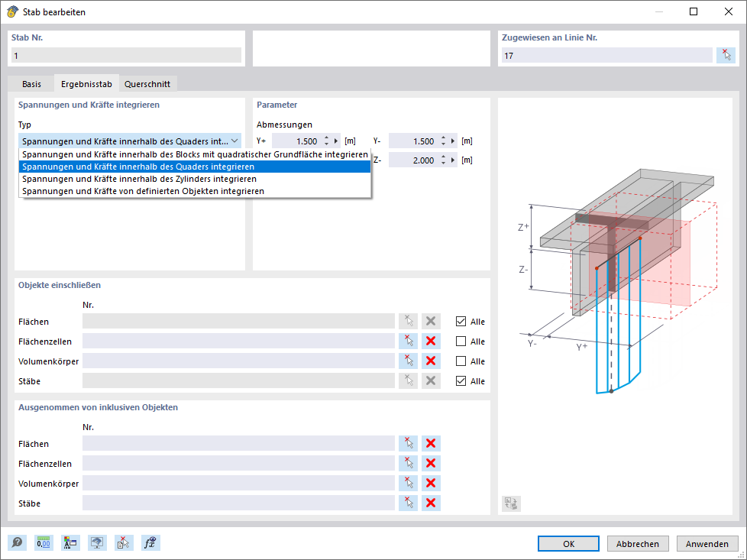
Task: Click the Volumenkörper Nr. field under Ausgenommen
Action: [238, 484]
